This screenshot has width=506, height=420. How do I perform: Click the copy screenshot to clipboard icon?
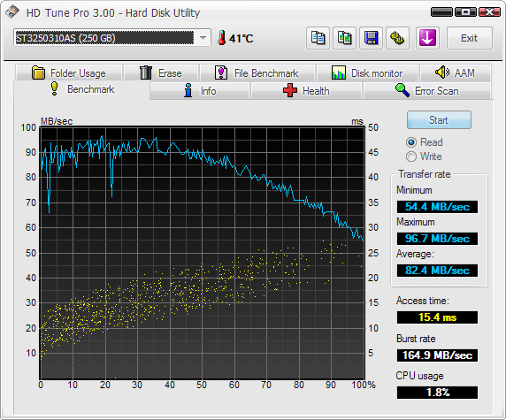(344, 38)
